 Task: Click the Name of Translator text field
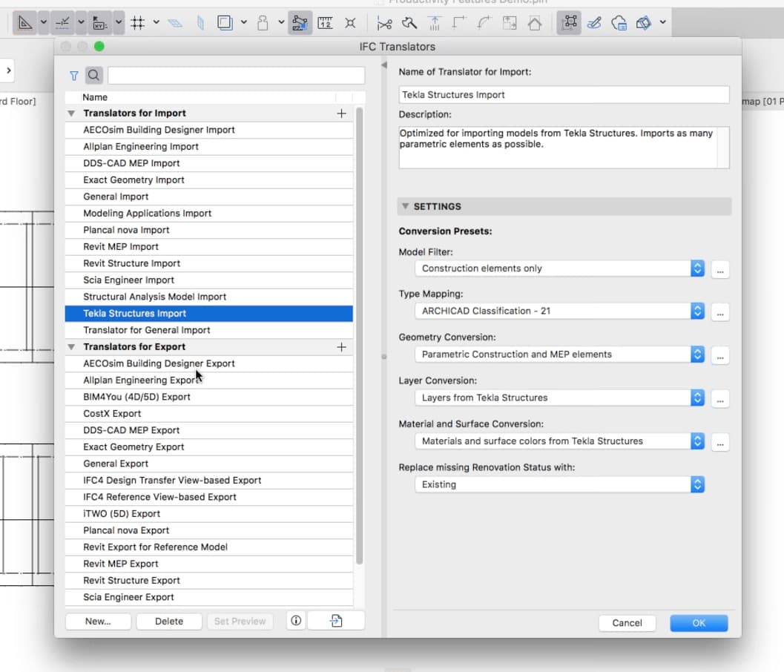tap(564, 95)
